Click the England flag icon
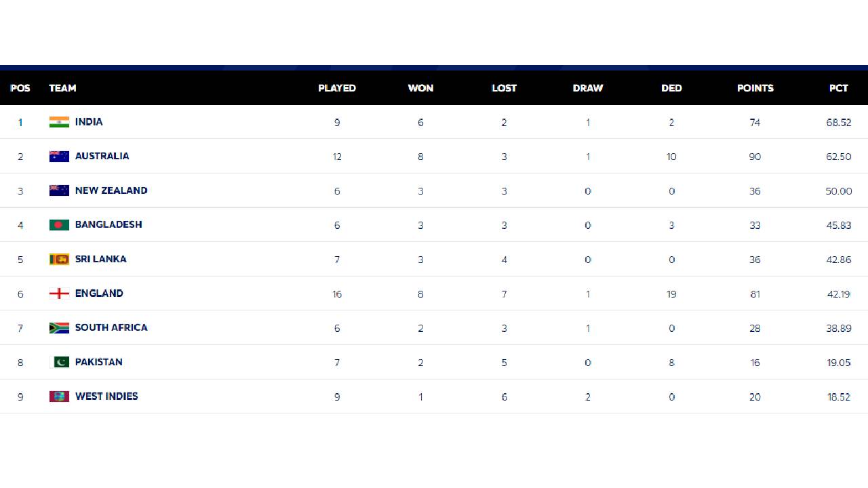Screen dimensions: 868x488 tap(59, 293)
